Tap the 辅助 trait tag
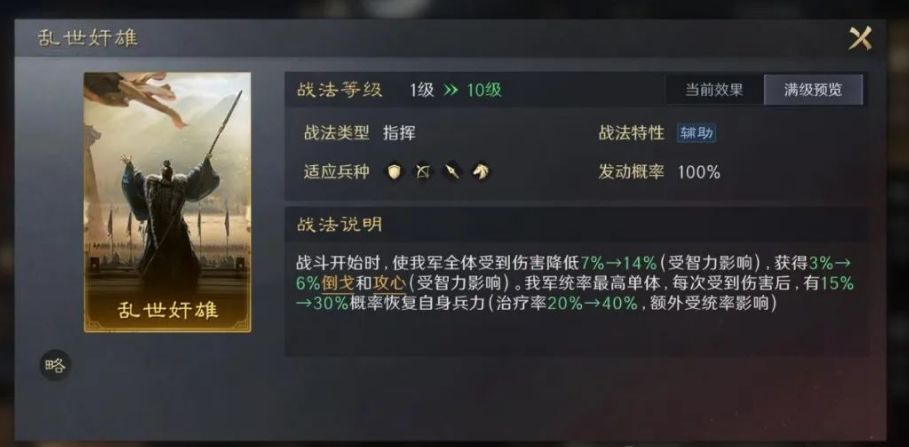 click(696, 134)
